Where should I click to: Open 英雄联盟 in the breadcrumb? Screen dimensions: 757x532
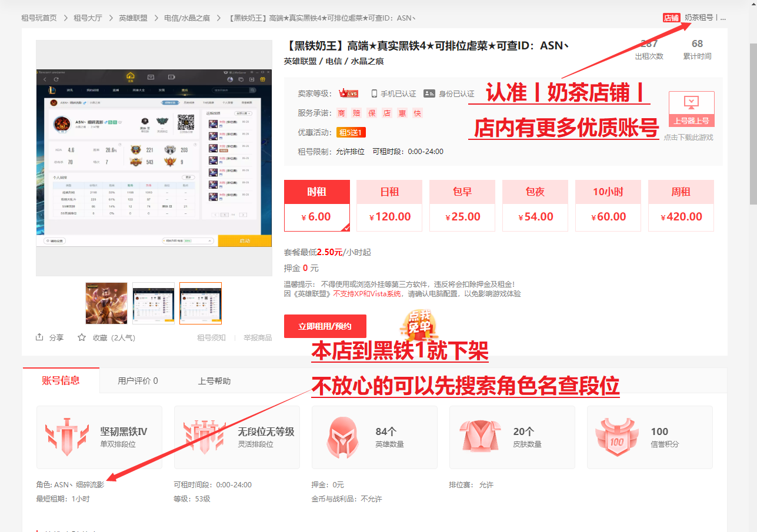tap(133, 18)
